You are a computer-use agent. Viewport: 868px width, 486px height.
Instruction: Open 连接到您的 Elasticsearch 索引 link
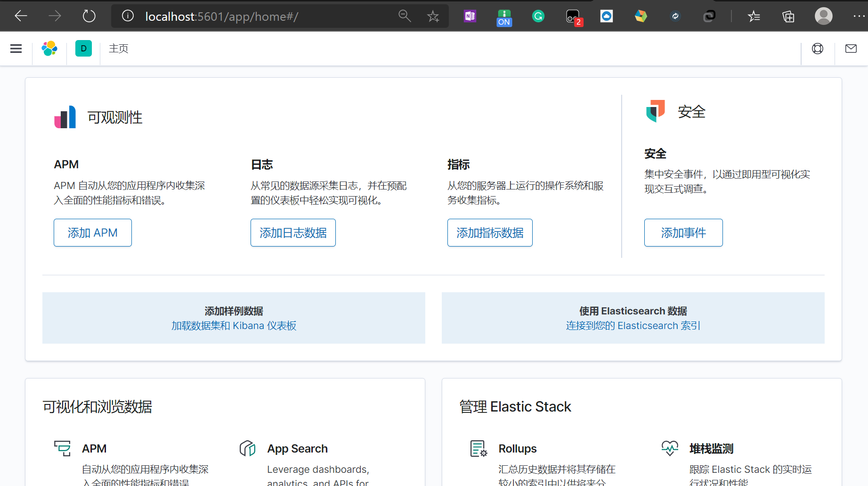tap(633, 326)
